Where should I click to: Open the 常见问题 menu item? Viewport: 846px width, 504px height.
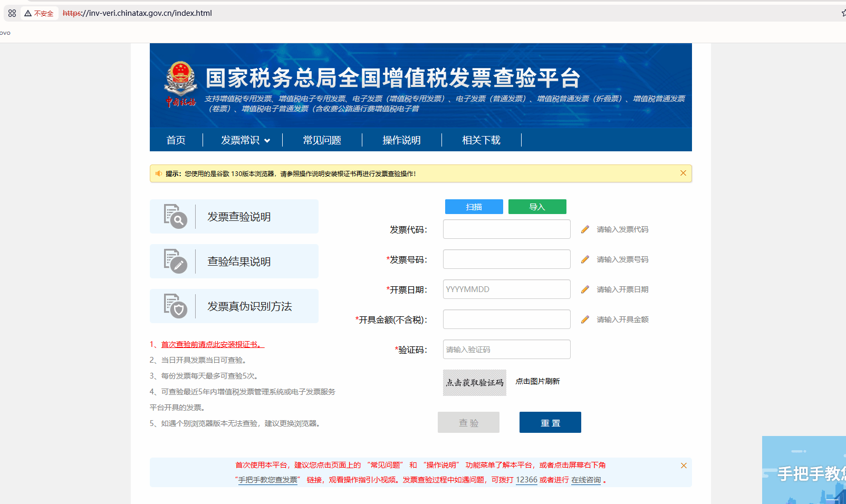click(322, 140)
